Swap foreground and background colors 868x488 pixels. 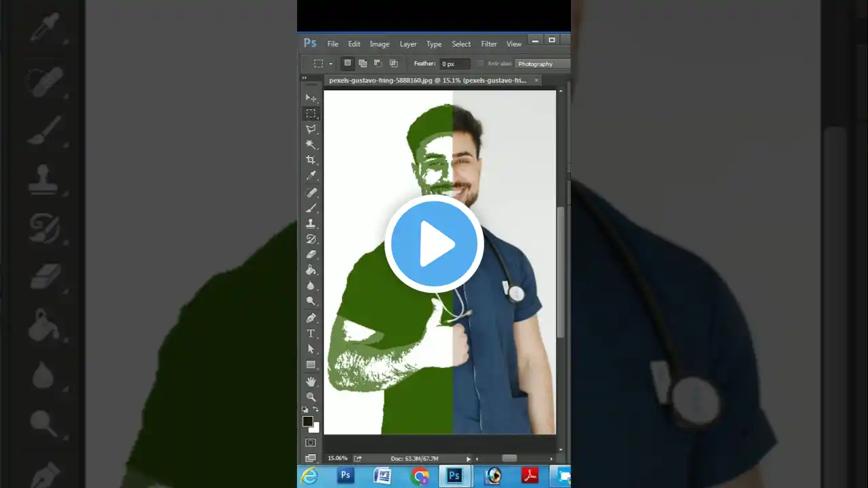click(315, 410)
